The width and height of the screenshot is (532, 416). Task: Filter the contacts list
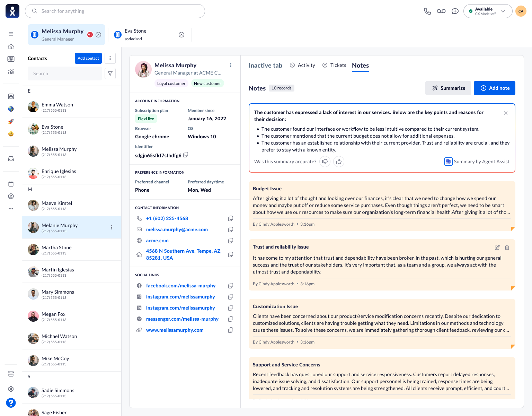click(110, 73)
